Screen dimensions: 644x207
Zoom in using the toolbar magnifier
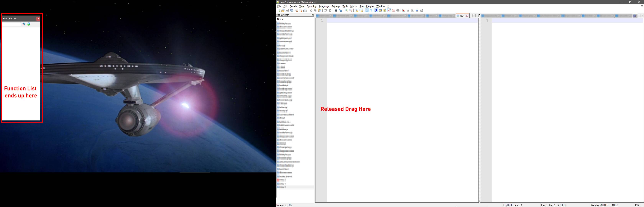pyautogui.click(x=346, y=11)
